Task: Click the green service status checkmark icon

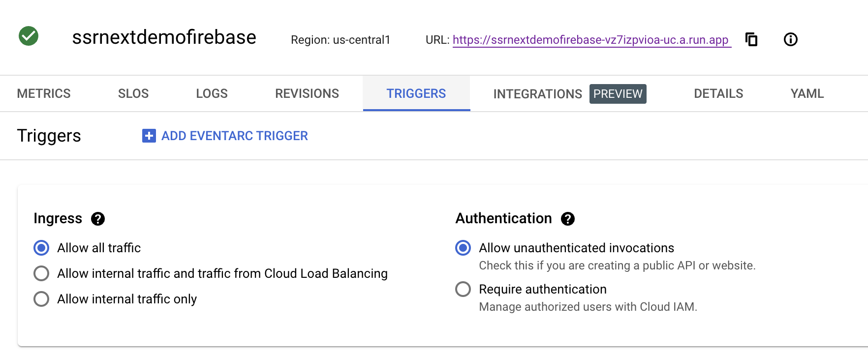Action: point(29,36)
